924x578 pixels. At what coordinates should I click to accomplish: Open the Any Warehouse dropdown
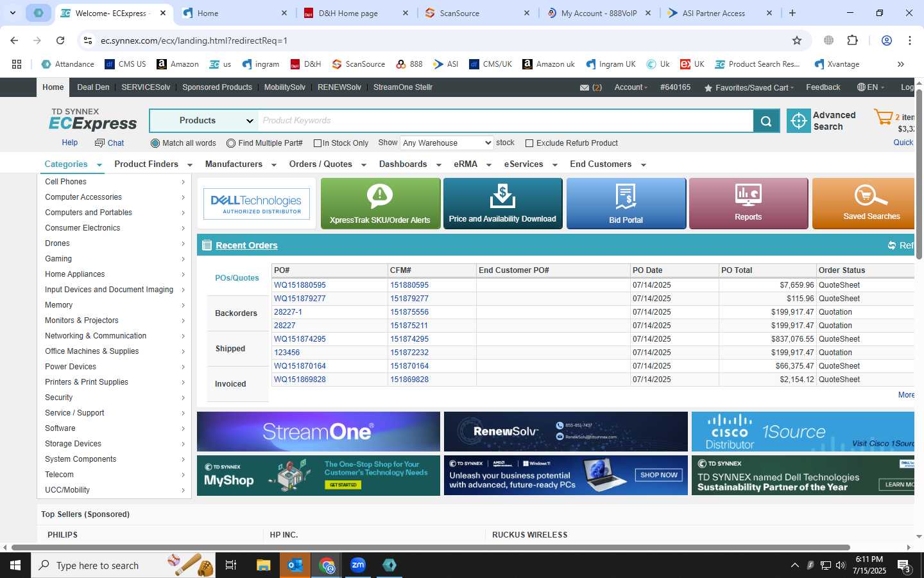pos(447,143)
